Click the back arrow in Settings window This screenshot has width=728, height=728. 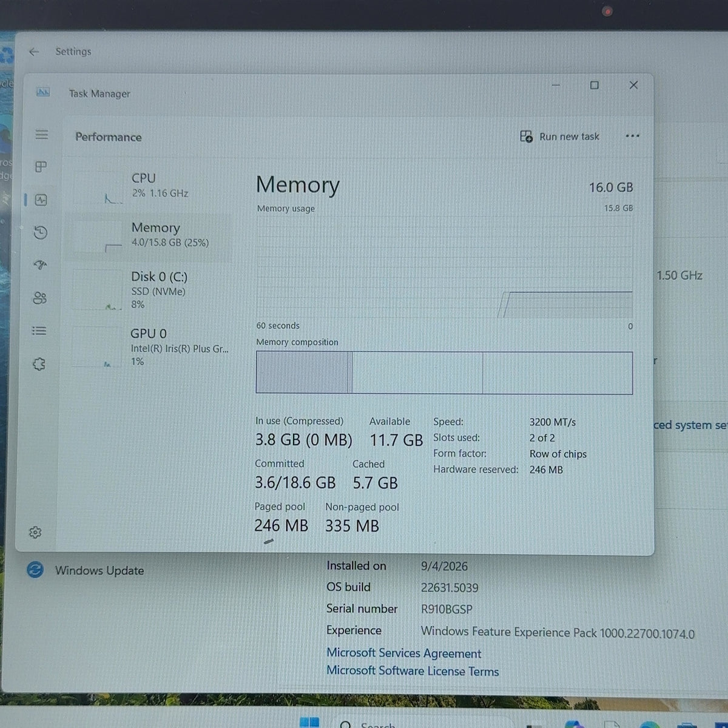tap(34, 52)
